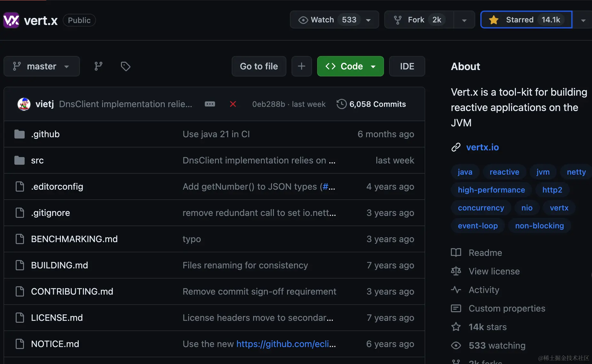592x364 pixels.
Task: Open the tags icon
Action: (125, 66)
